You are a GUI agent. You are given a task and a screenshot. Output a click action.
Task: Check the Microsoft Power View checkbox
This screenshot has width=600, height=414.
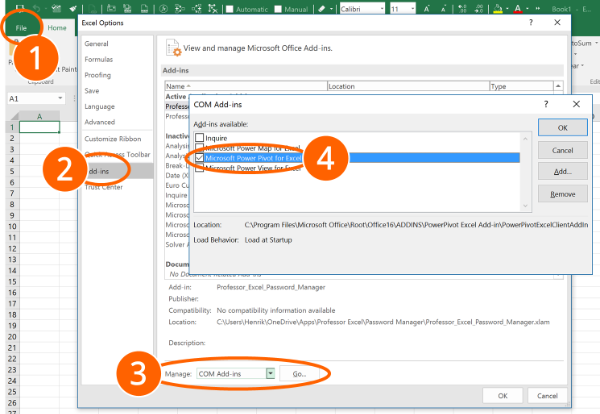pos(199,168)
